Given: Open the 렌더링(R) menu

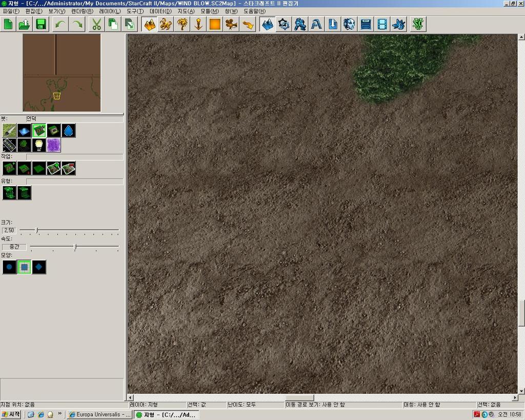Looking at the screenshot, I should pos(82,11).
